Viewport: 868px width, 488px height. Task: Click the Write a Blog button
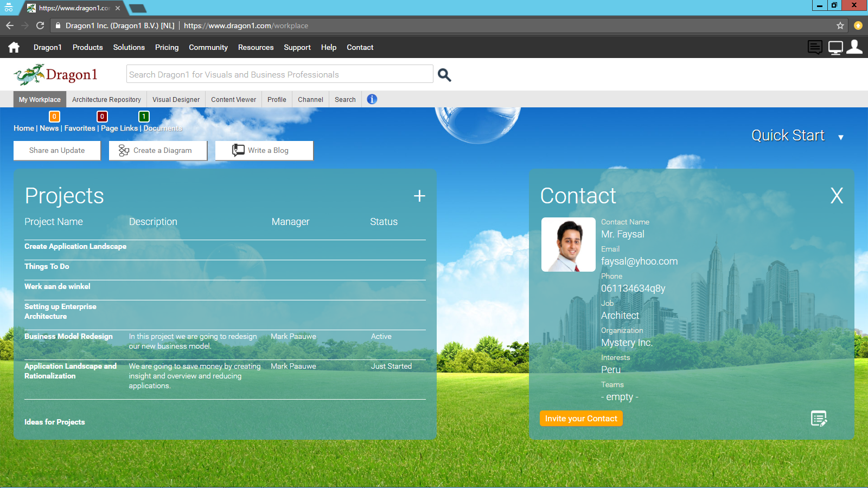[x=264, y=151]
